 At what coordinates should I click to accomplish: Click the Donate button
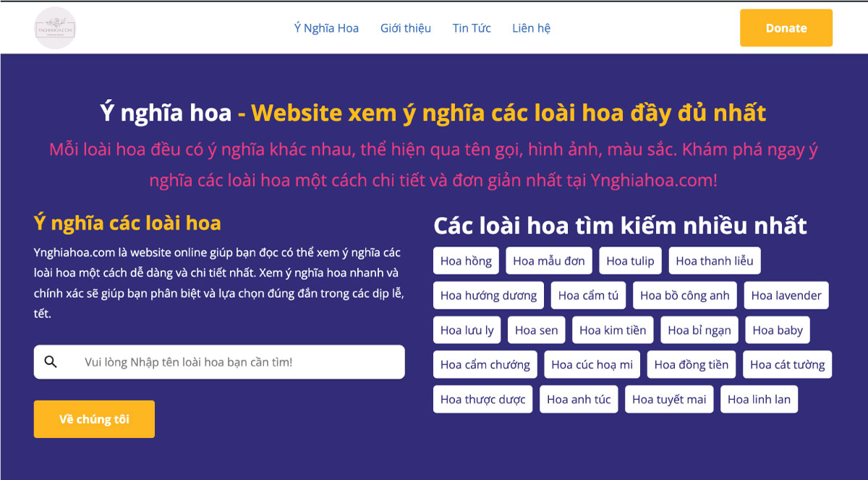pos(786,28)
